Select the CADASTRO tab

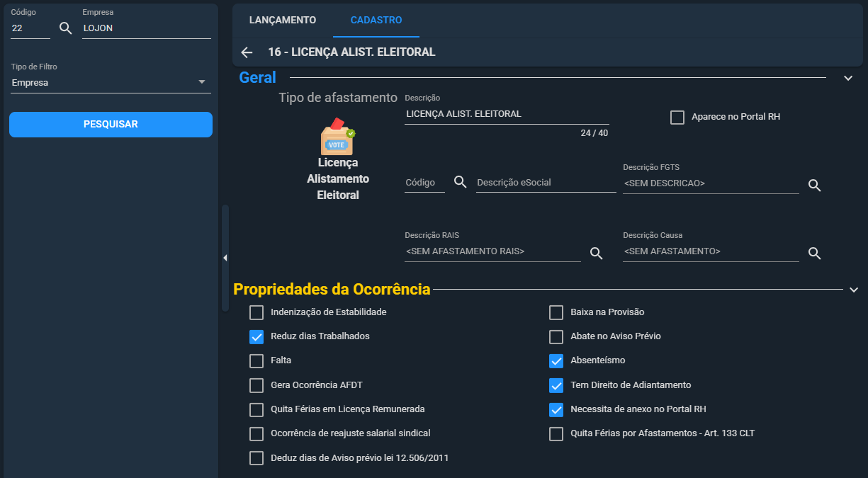[x=376, y=20]
